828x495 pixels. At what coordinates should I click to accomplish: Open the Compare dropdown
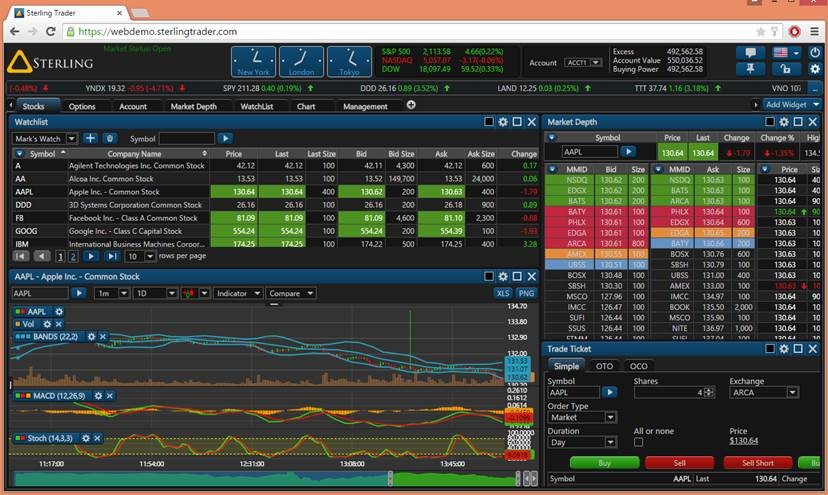pyautogui.click(x=290, y=293)
